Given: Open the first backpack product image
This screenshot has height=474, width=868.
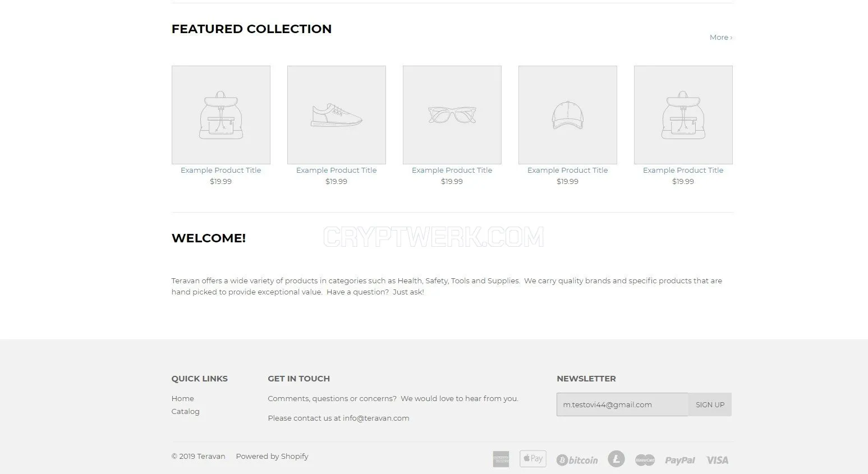Looking at the screenshot, I should pos(221,115).
